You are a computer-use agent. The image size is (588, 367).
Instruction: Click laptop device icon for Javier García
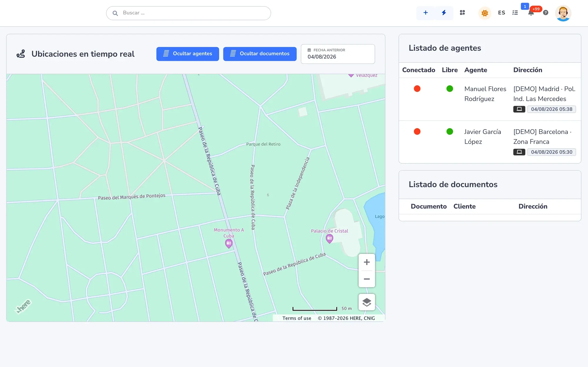[x=519, y=152]
